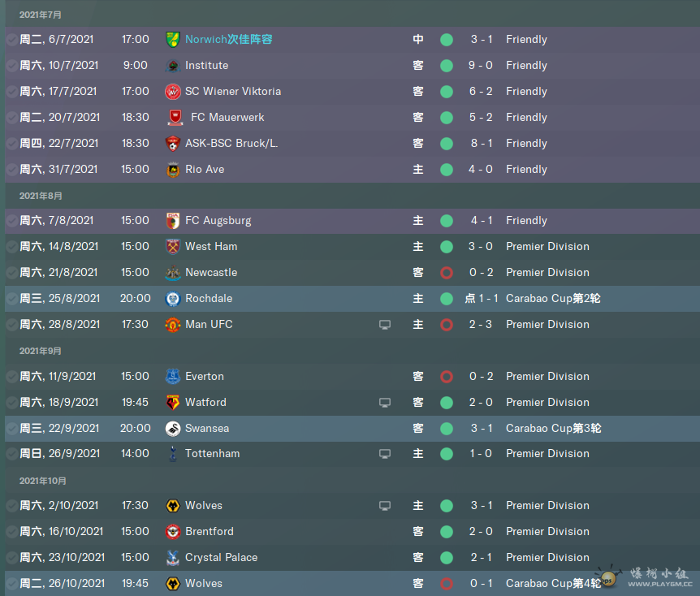This screenshot has height=596, width=700.
Task: Click the red loss indicator on Newcastle row
Action: 447,273
